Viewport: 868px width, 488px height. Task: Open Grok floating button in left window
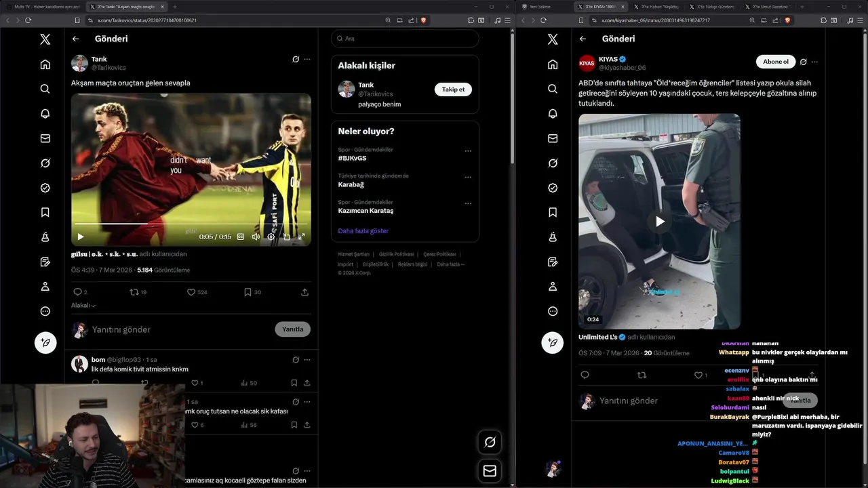490,442
